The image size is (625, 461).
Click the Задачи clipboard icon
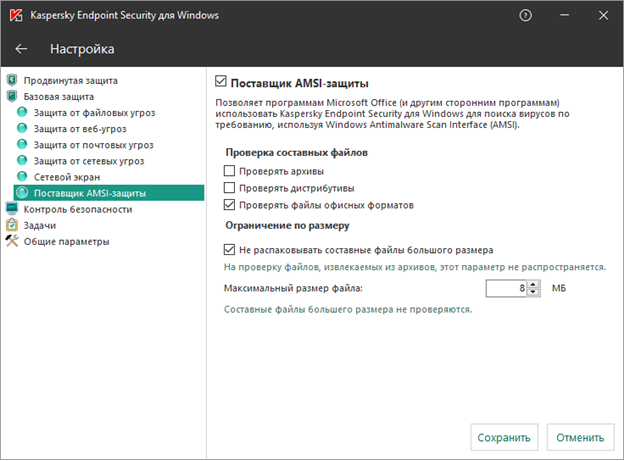[x=12, y=225]
